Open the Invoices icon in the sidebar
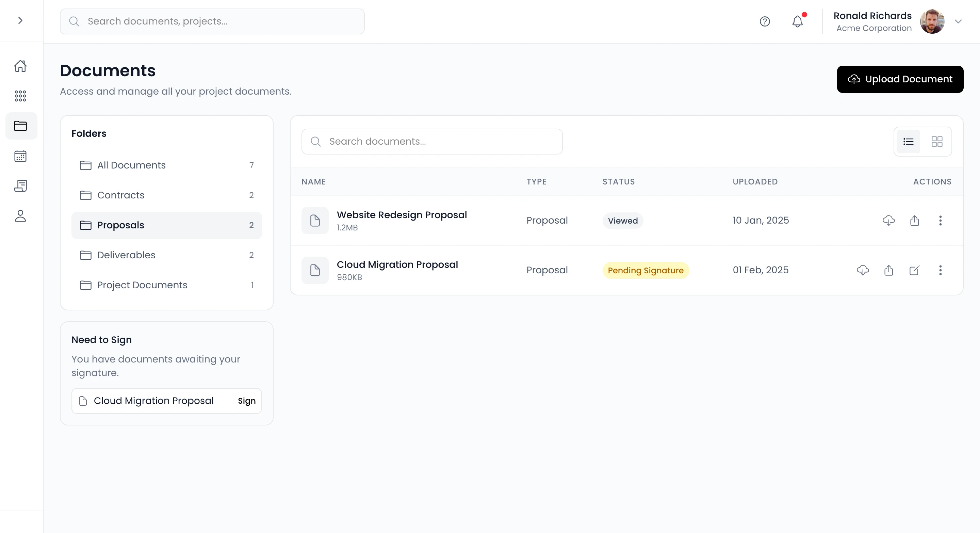Screen dimensions: 980x533 point(20,185)
